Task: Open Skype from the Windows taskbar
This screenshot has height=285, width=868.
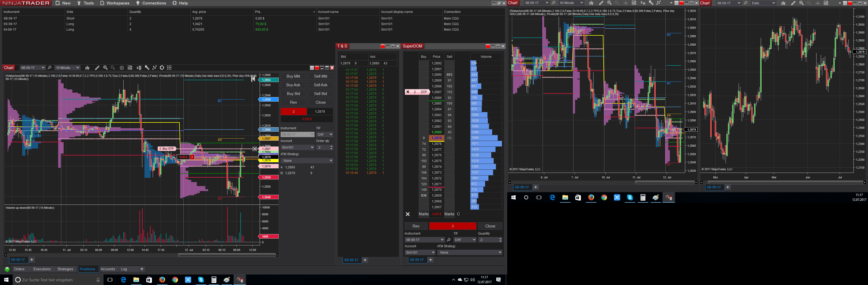Action: click(201, 280)
